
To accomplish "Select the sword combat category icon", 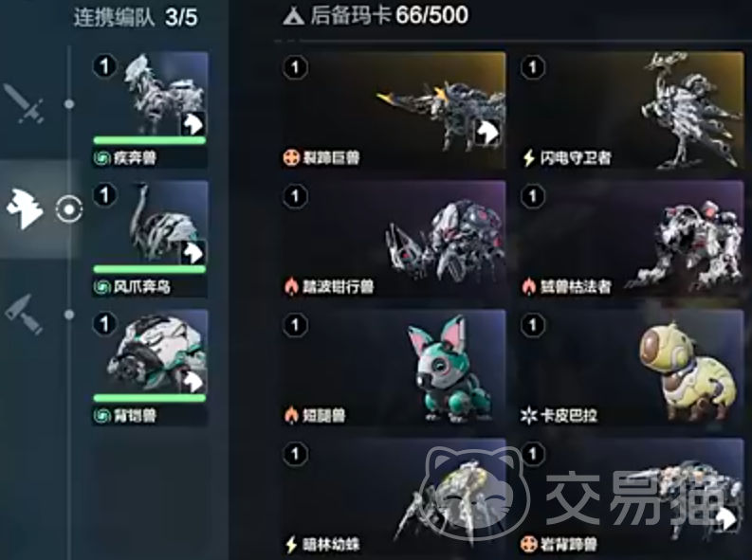I will (24, 103).
